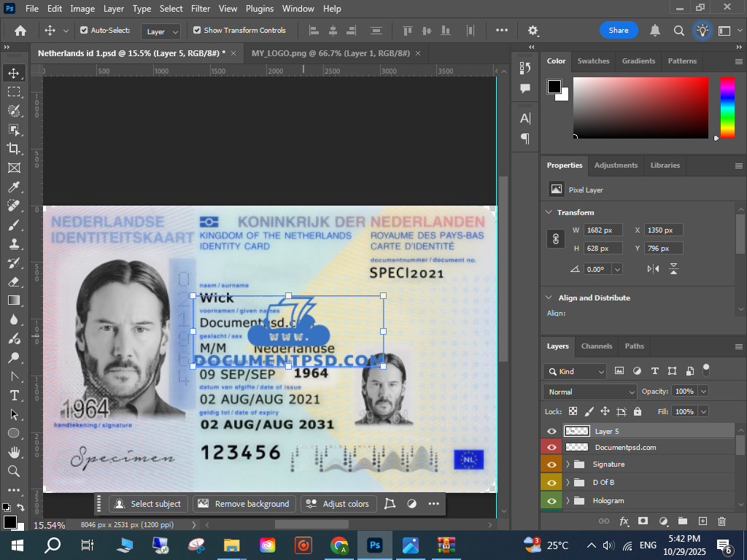
Task: Pick the Eyedropper tool
Action: 14,187
